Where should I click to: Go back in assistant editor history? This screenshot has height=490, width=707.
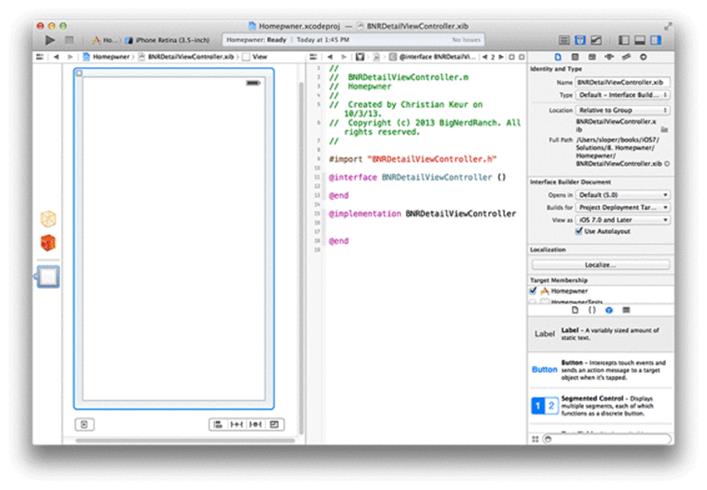tap(330, 57)
